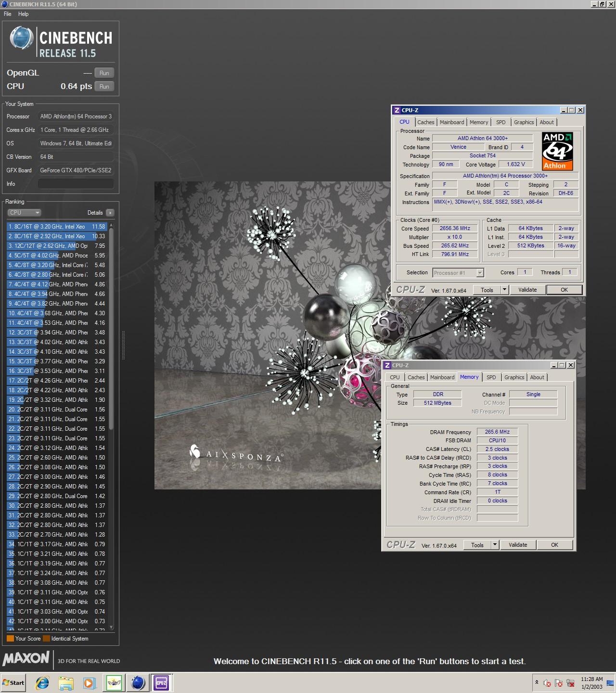616x693 pixels.
Task: Switch to Graphics tab in lower CPU-Z window
Action: tap(514, 377)
